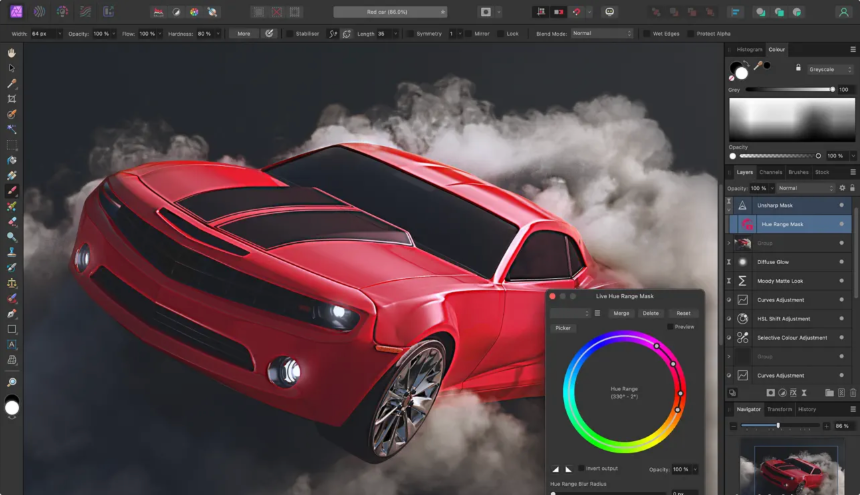Viewport: 860px width, 495px height.
Task: Open the Export persona
Action: point(109,12)
